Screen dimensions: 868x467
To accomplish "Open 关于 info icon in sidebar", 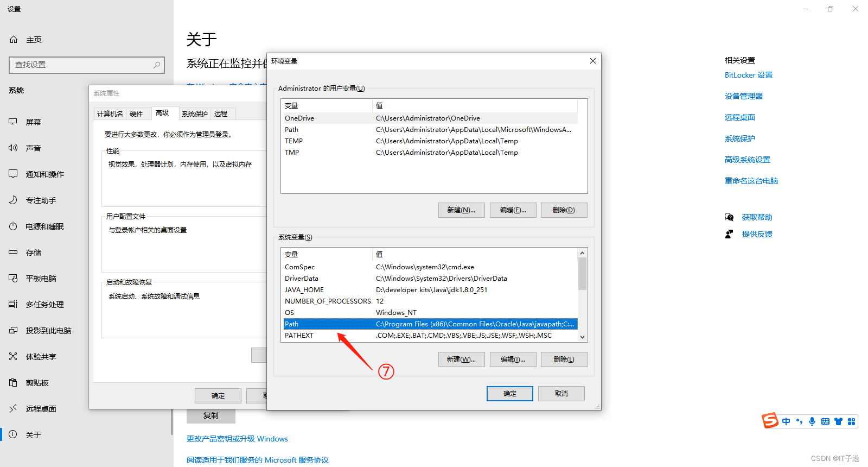I will 13,434.
